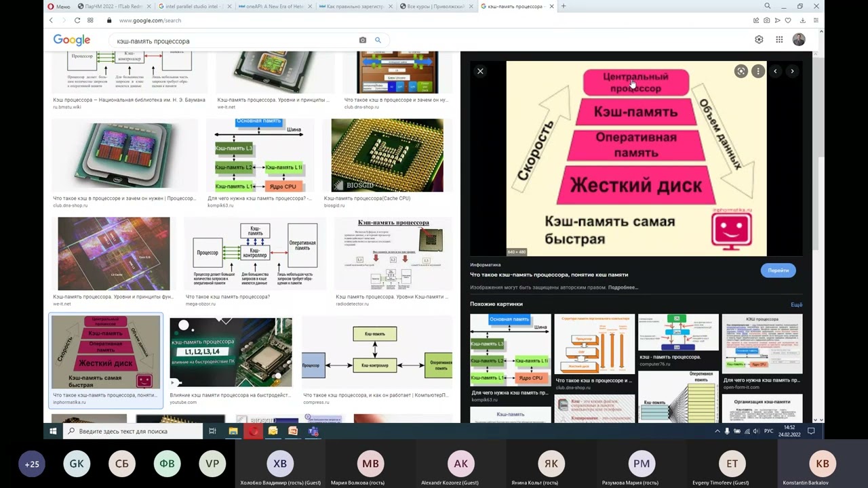
Task: Open the Подробнее copyright link
Action: click(623, 287)
